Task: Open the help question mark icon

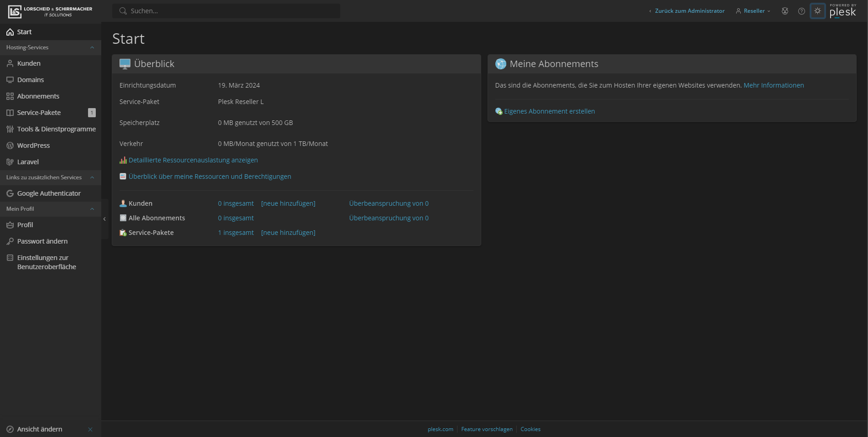Action: (x=801, y=11)
